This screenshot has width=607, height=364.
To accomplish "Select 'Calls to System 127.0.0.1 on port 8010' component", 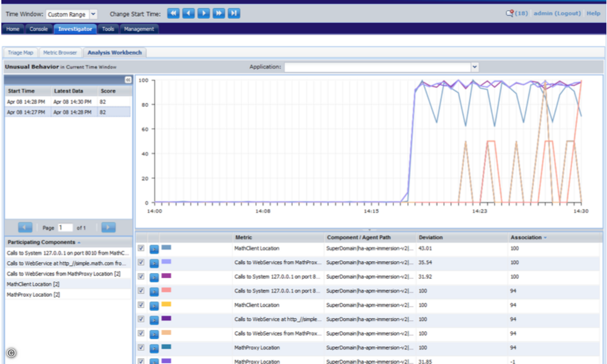I will pyautogui.click(x=69, y=253).
